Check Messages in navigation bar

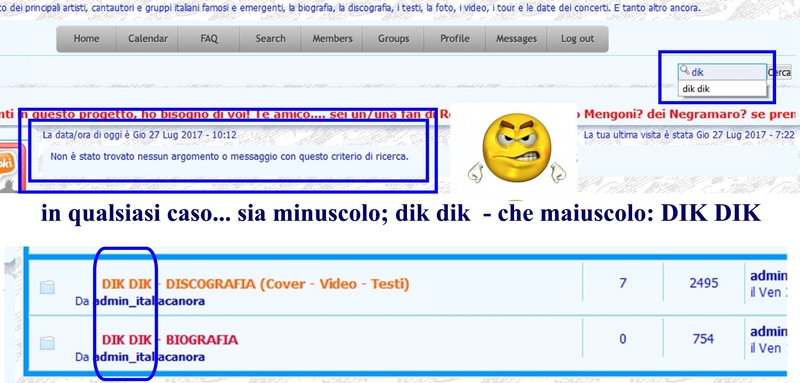tap(516, 39)
